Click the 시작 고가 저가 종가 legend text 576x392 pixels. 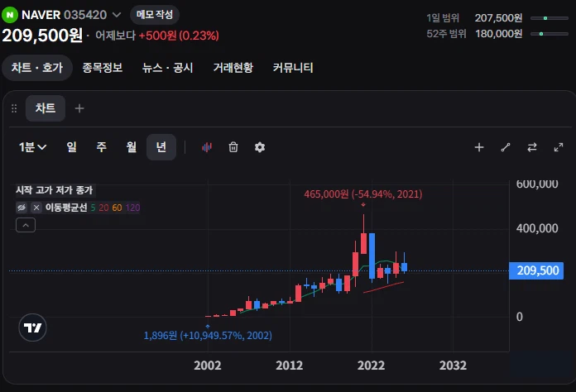(x=55, y=190)
